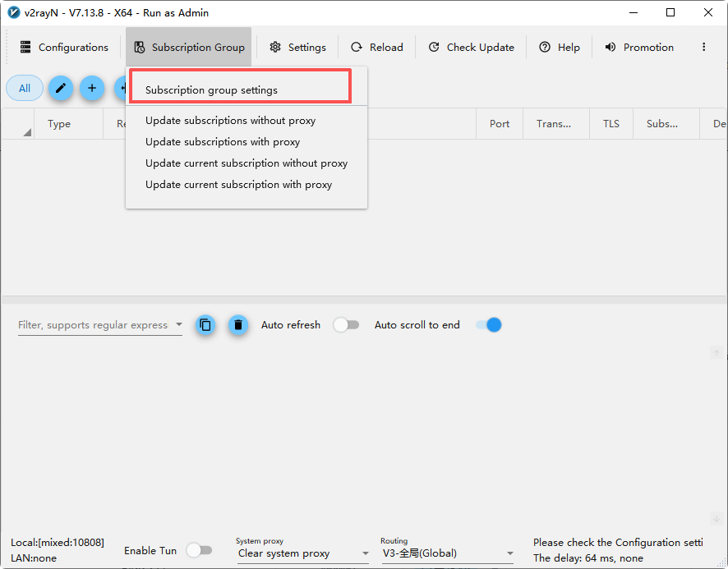This screenshot has width=728, height=569.
Task: Open the Settings menu
Action: (x=297, y=48)
